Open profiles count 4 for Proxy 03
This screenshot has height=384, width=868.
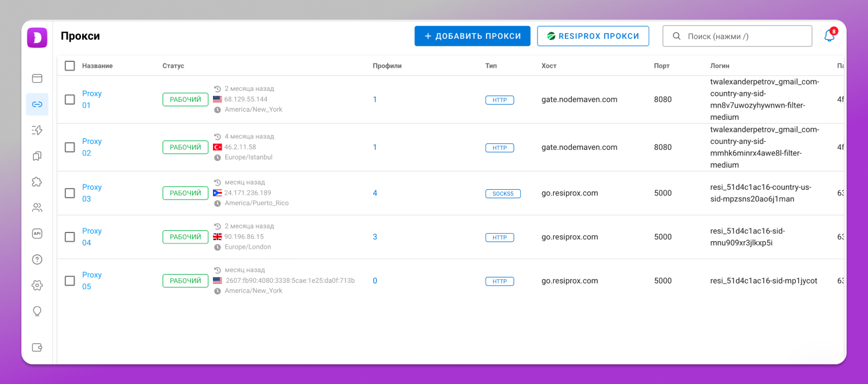[375, 193]
